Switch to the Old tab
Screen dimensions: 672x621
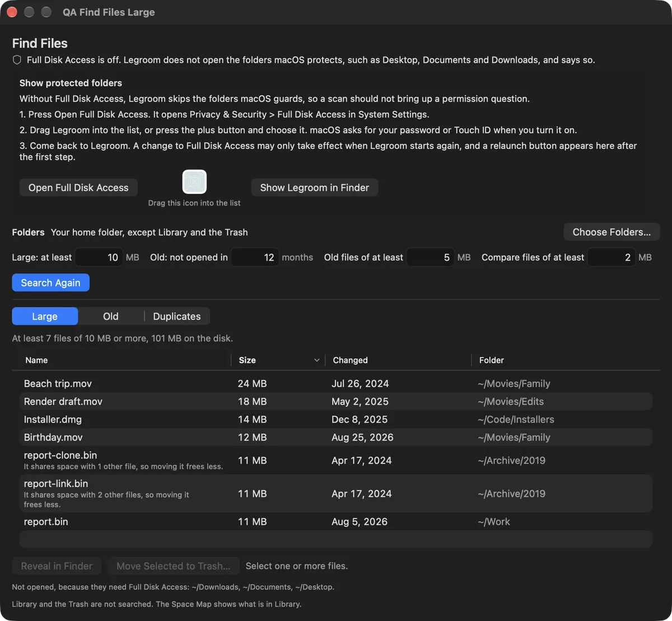(x=111, y=316)
